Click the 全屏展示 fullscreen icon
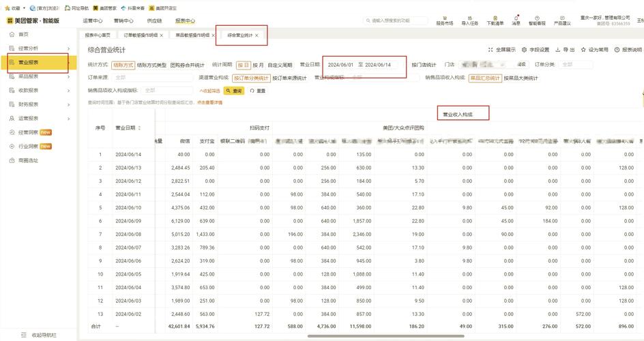This screenshot has height=341, width=644. 491,50
